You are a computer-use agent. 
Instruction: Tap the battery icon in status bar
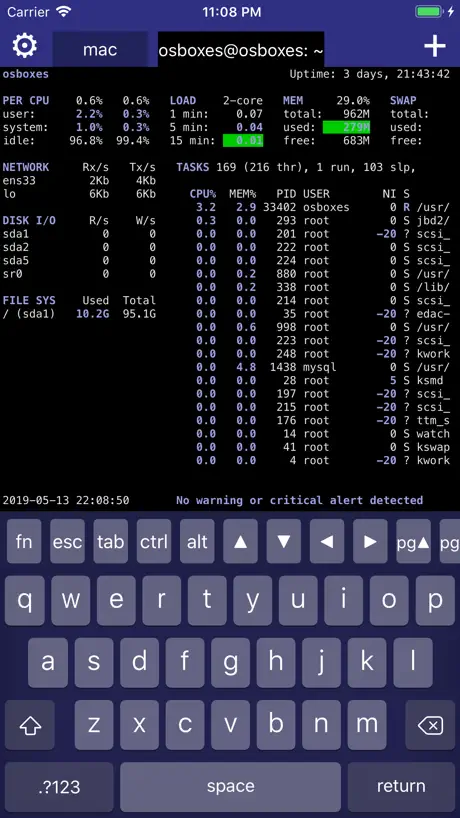pyautogui.click(x=430, y=11)
